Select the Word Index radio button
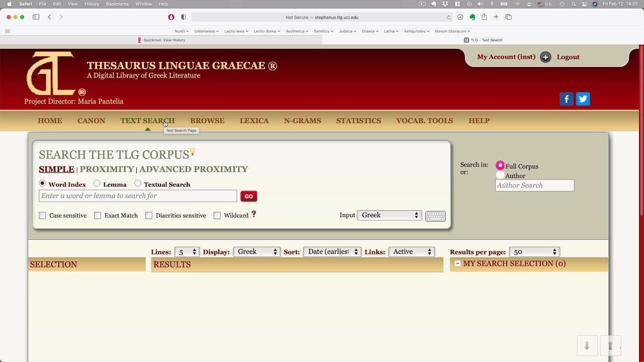The width and height of the screenshot is (644, 362). (42, 184)
